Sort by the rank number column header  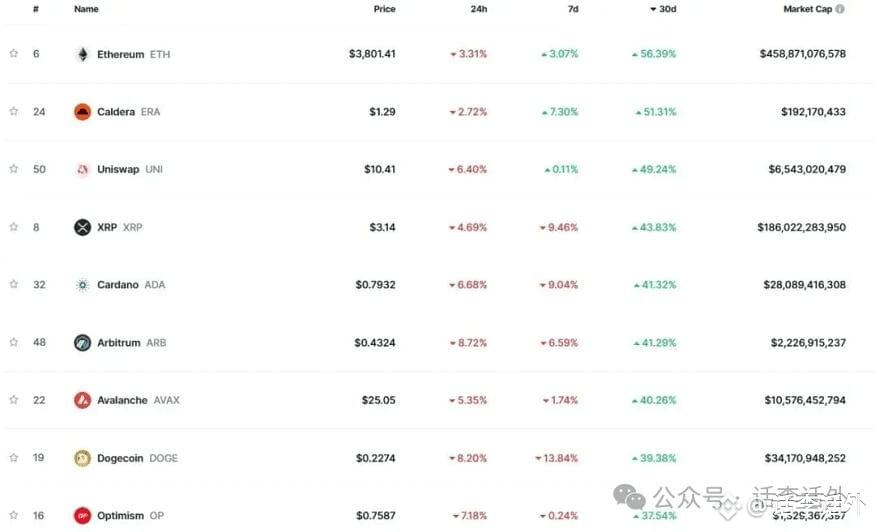tap(36, 9)
